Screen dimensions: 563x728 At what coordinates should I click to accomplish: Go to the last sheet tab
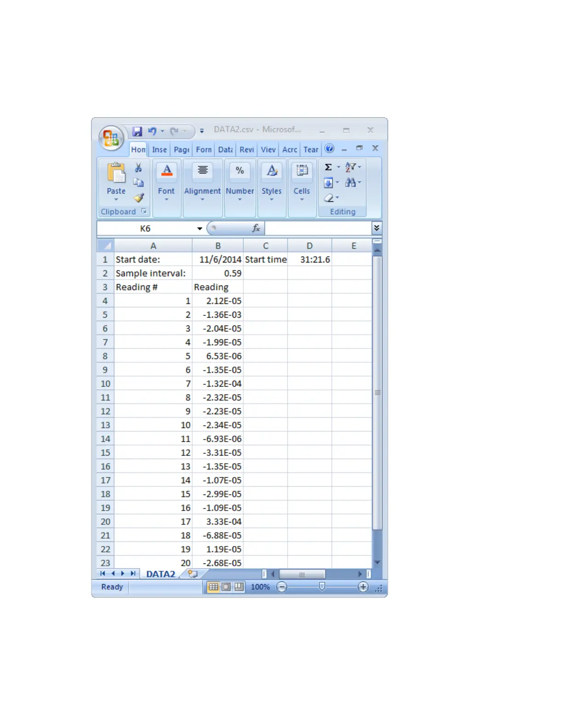pos(133,574)
